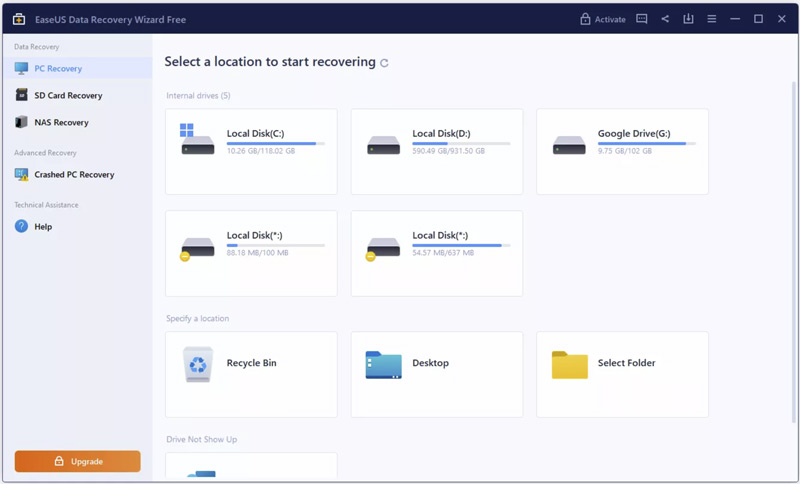This screenshot has height=484, width=800.
Task: Click Local Disk(D:) usage bar
Action: coord(461,144)
